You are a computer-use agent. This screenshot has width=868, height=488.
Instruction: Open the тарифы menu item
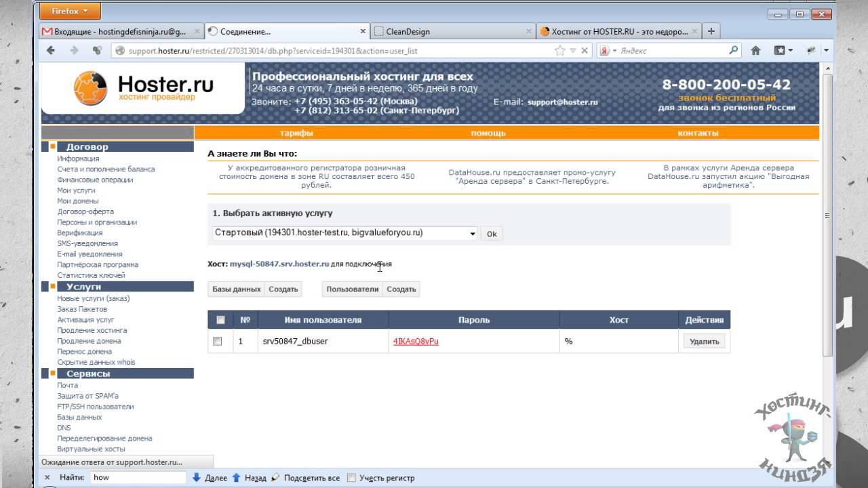coord(296,134)
